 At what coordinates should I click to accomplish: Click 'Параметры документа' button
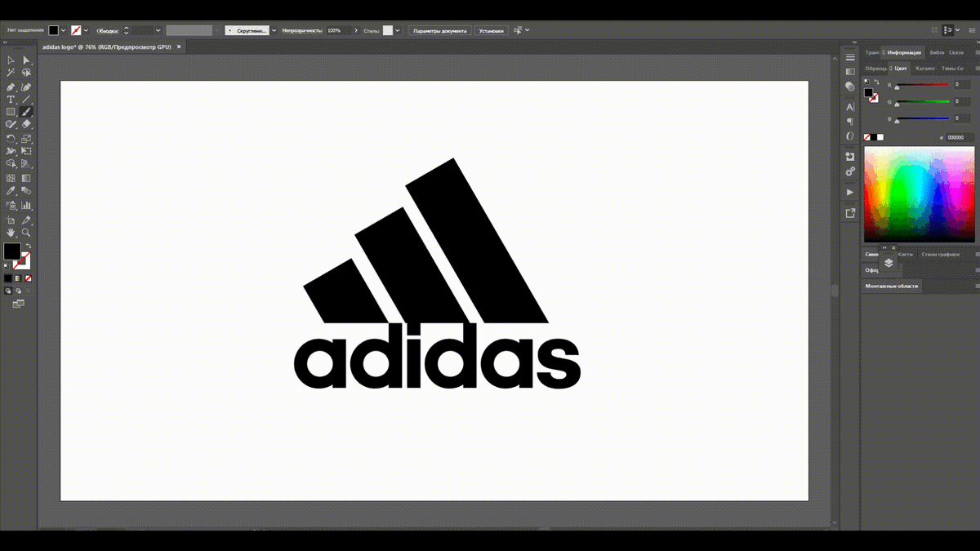click(x=440, y=30)
